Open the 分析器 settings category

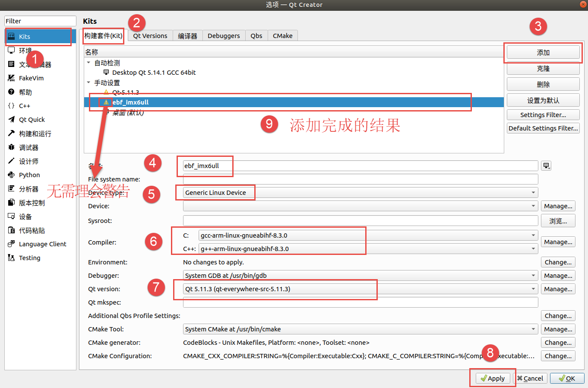[40, 189]
